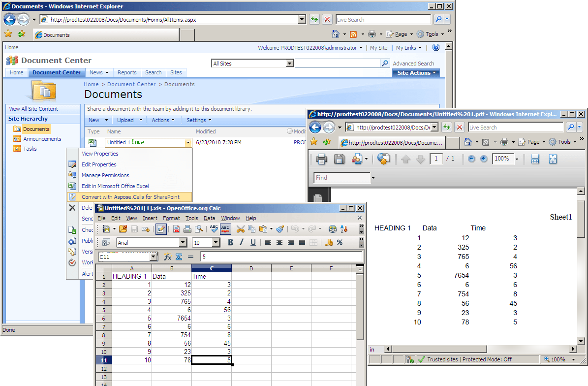Click Format Paintbrush in Calc toolbar
This screenshot has width=588, height=386.
click(x=280, y=229)
